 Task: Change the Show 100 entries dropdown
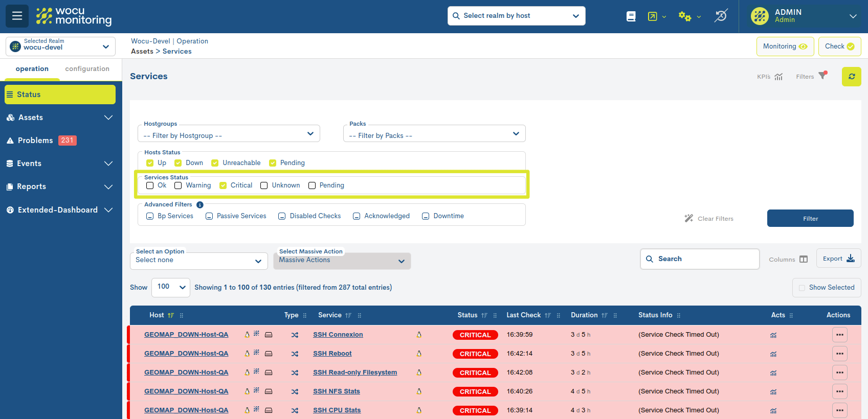[171, 287]
